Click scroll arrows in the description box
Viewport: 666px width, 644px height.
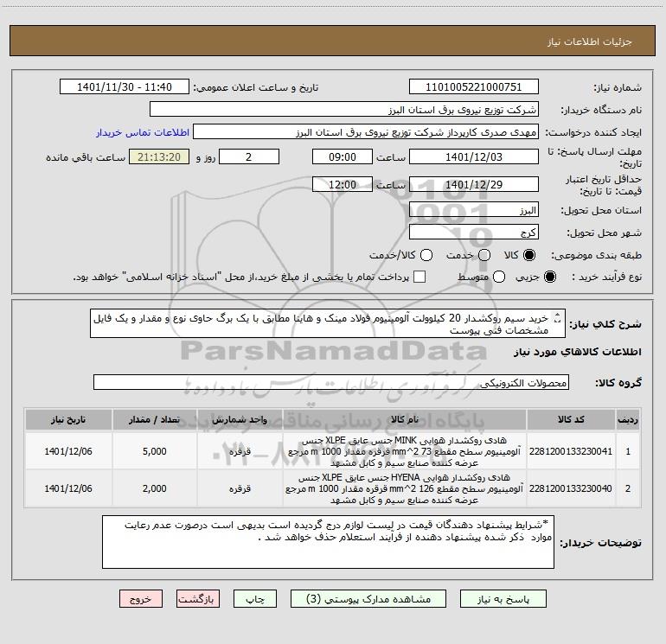[558, 317]
